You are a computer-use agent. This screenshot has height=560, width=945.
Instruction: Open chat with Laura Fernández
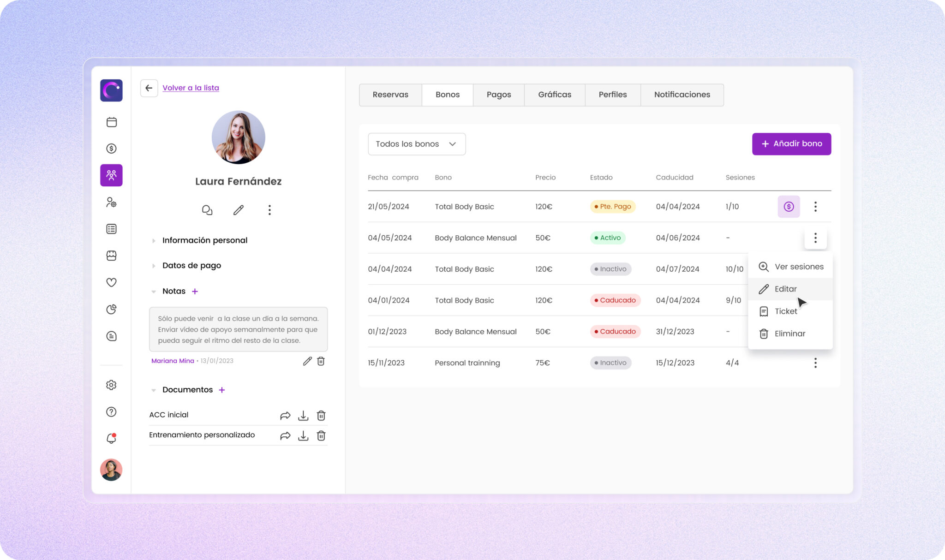pos(207,210)
